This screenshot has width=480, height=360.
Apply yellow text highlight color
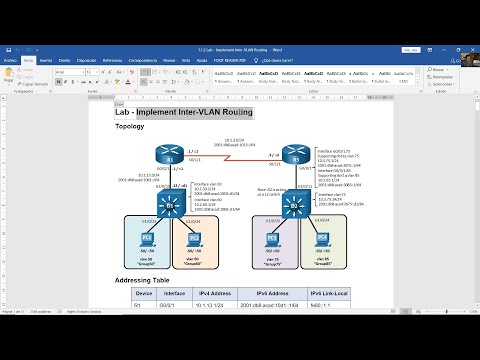click(x=117, y=82)
